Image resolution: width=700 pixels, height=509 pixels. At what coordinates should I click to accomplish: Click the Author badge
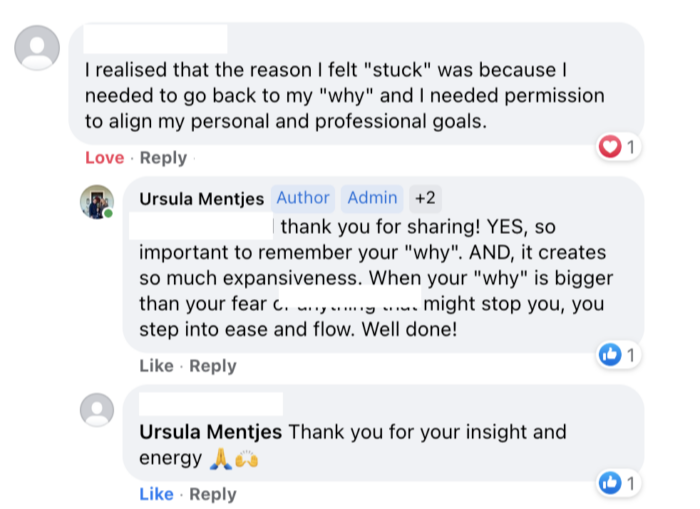pyautogui.click(x=303, y=198)
